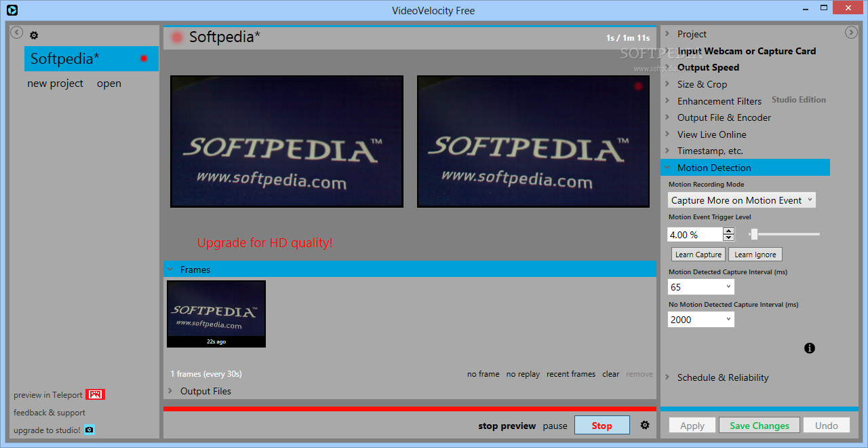Viewport: 868px width, 448px height.
Task: Click the red record dot on the Softpedia project
Action: tap(144, 58)
